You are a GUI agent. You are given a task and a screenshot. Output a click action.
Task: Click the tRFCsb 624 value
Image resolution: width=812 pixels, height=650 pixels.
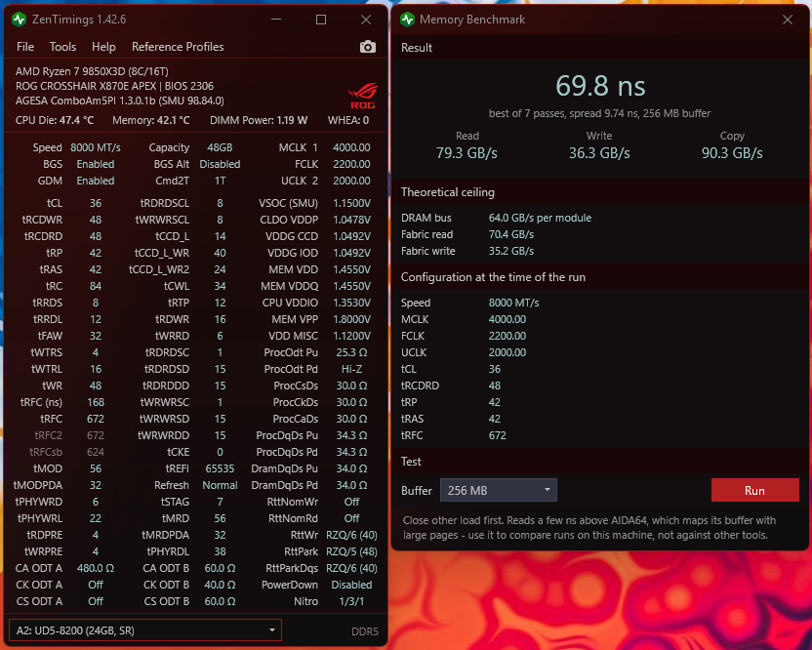coord(96,452)
